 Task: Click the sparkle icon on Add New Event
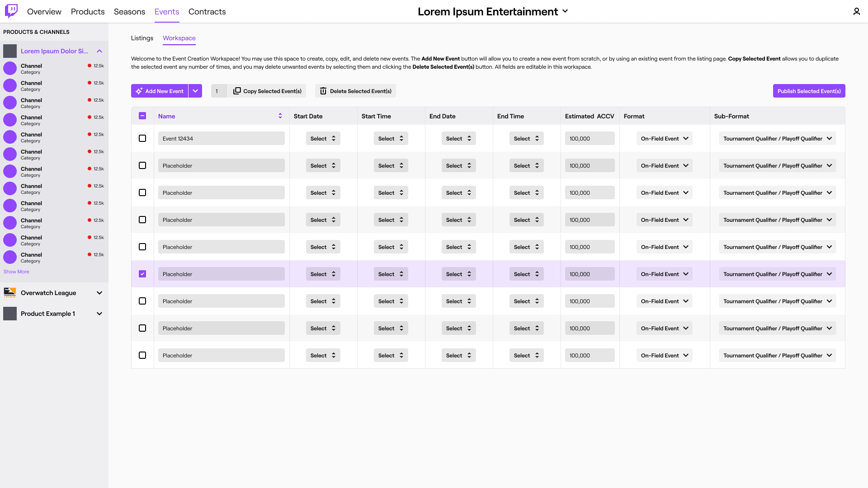point(139,91)
